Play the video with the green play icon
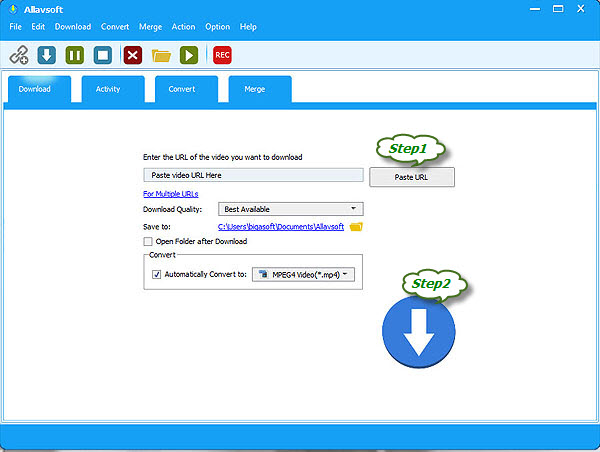The image size is (600, 452). [x=189, y=55]
